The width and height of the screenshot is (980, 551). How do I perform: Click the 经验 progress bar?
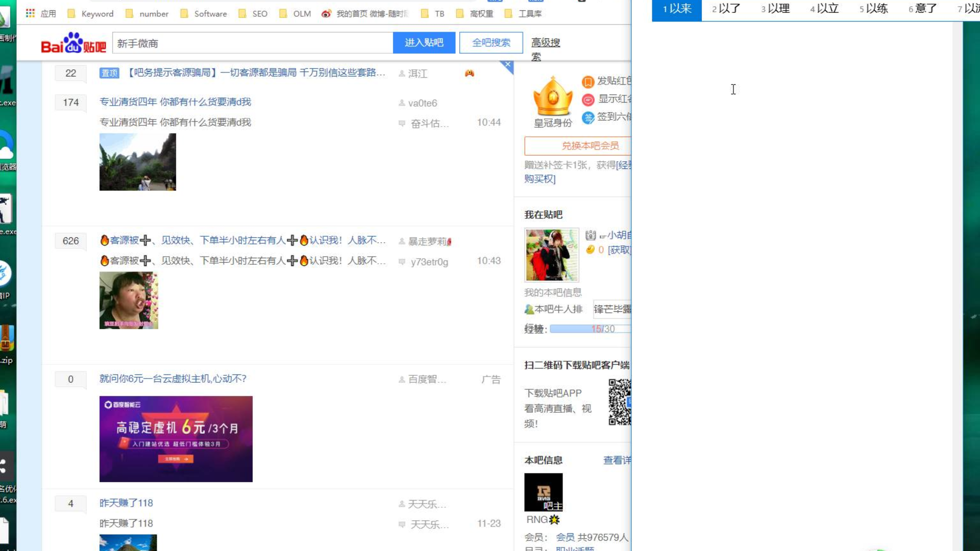tap(591, 329)
